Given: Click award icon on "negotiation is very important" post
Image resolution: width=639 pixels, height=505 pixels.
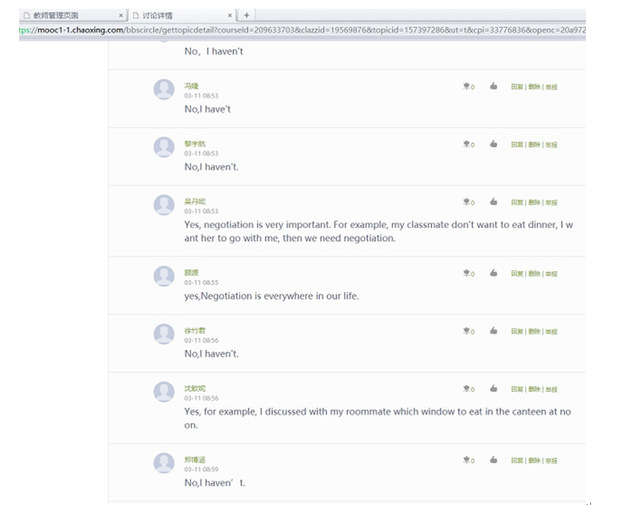Looking at the screenshot, I should pos(467,202).
